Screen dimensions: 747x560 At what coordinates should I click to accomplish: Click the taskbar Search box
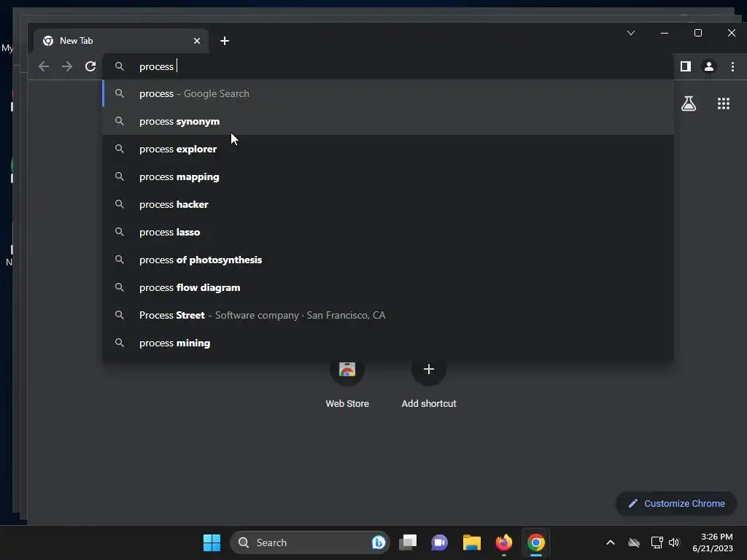[309, 542]
